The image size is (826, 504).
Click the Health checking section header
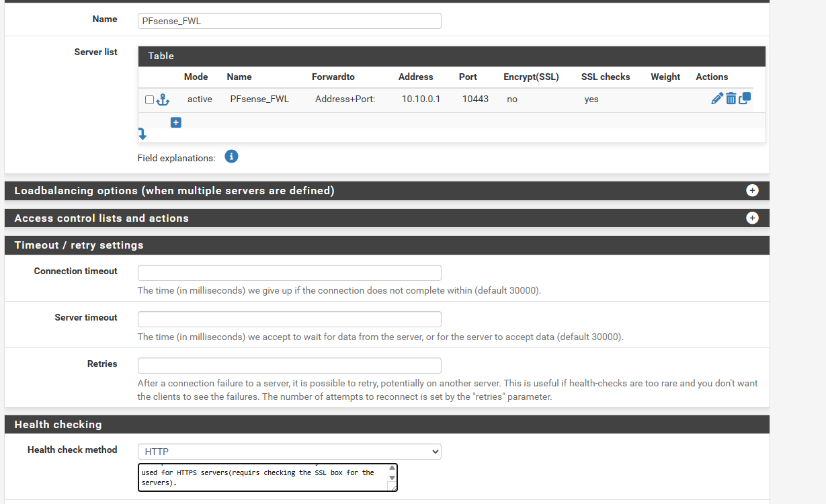point(387,425)
